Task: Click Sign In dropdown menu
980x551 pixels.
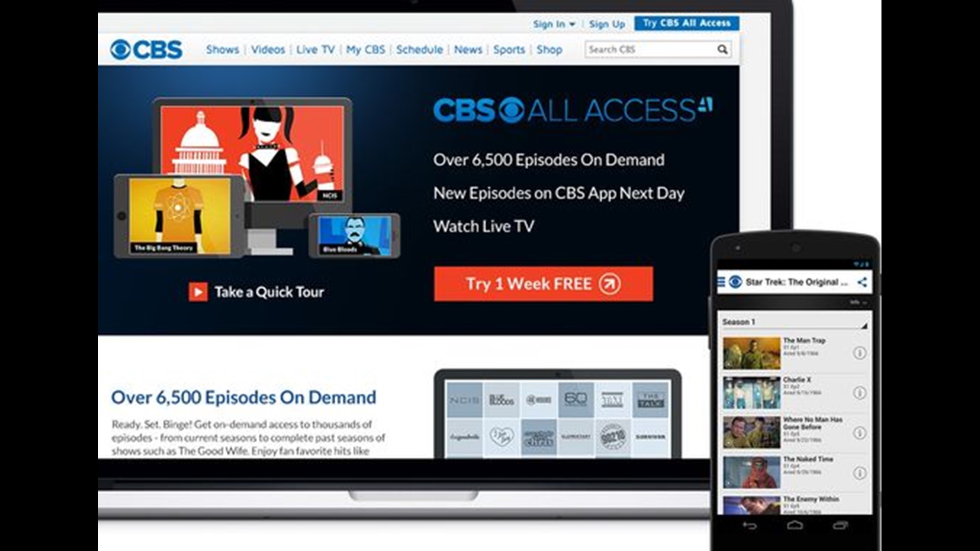Action: coord(553,23)
